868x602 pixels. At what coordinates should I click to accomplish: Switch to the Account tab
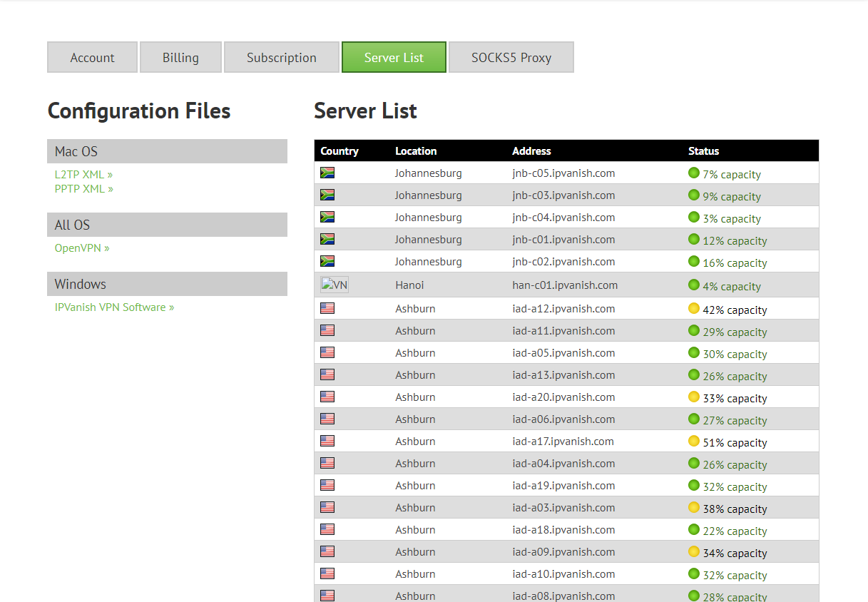point(92,57)
